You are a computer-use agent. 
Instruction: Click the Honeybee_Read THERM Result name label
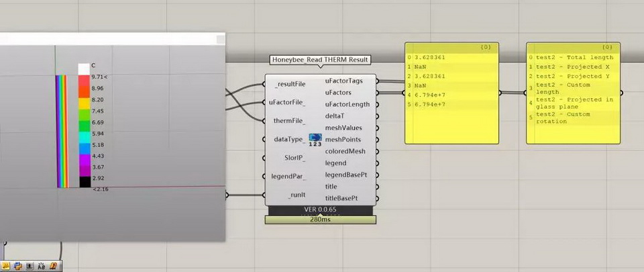tap(320, 60)
